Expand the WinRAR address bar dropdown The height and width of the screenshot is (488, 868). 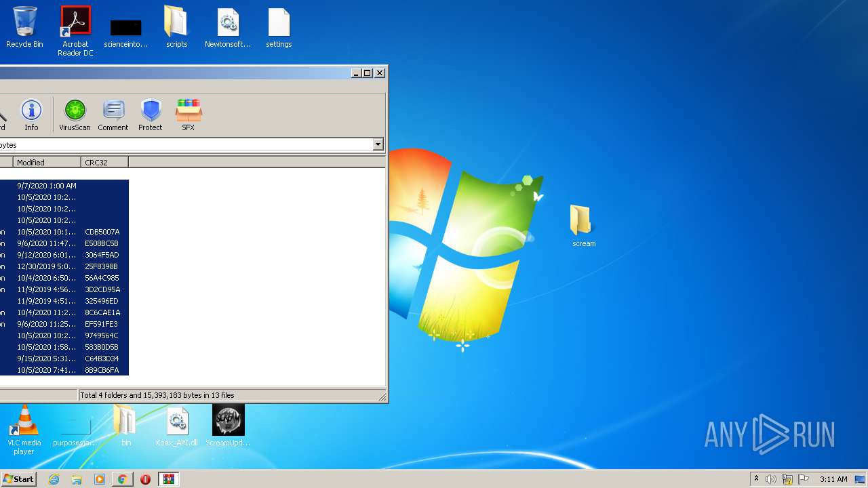pyautogui.click(x=378, y=144)
